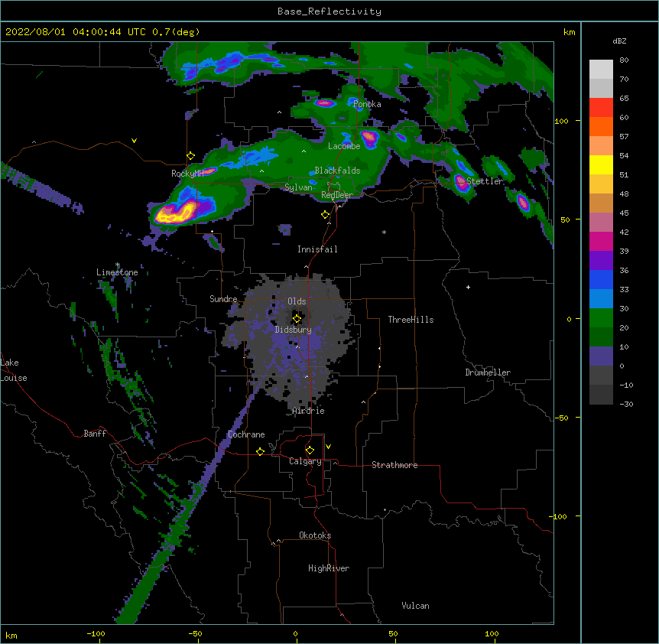Image resolution: width=659 pixels, height=644 pixels.
Task: Click the Base_Reflectivity title text
Action: click(329, 11)
